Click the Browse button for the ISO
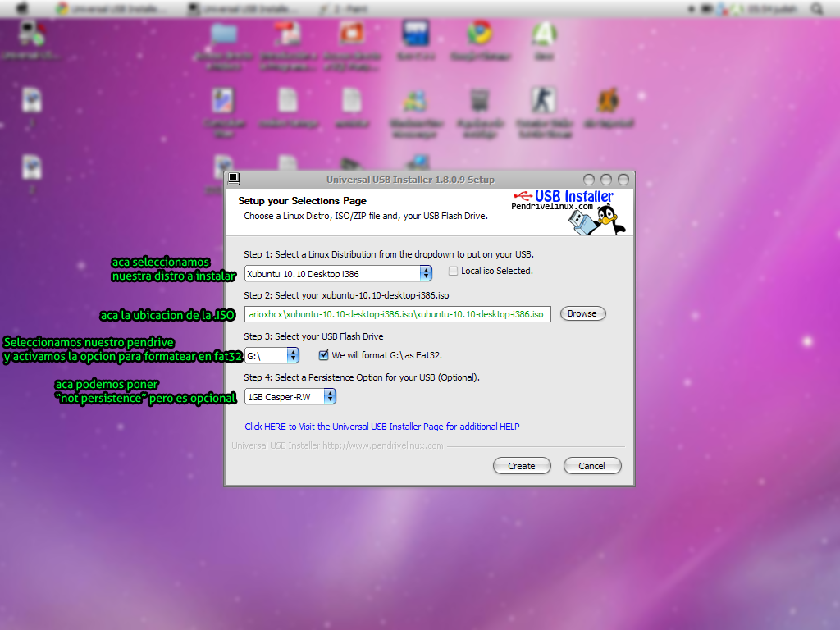Image resolution: width=840 pixels, height=630 pixels. tap(583, 314)
